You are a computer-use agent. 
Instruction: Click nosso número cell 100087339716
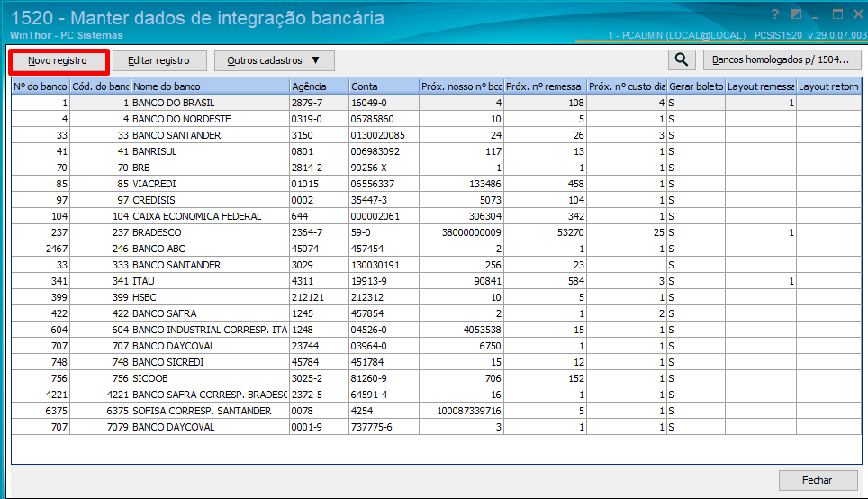[x=461, y=411]
